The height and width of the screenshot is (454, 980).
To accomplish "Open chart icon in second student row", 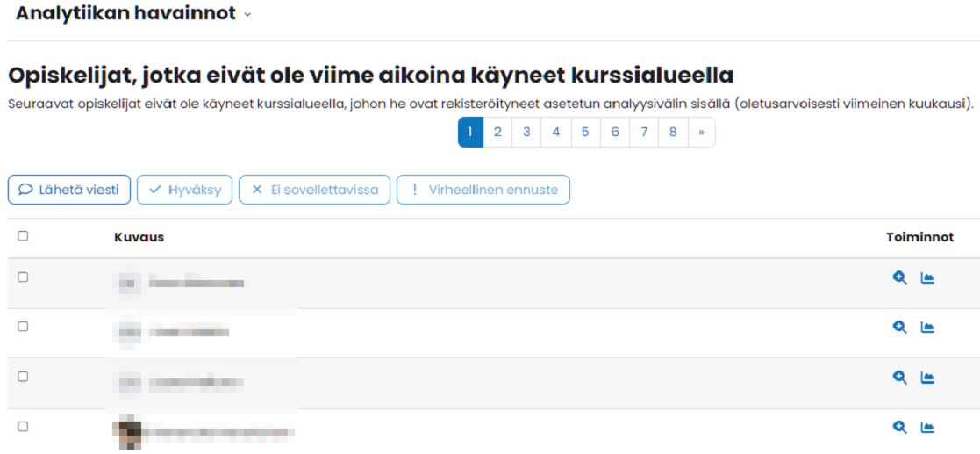I will point(927,327).
